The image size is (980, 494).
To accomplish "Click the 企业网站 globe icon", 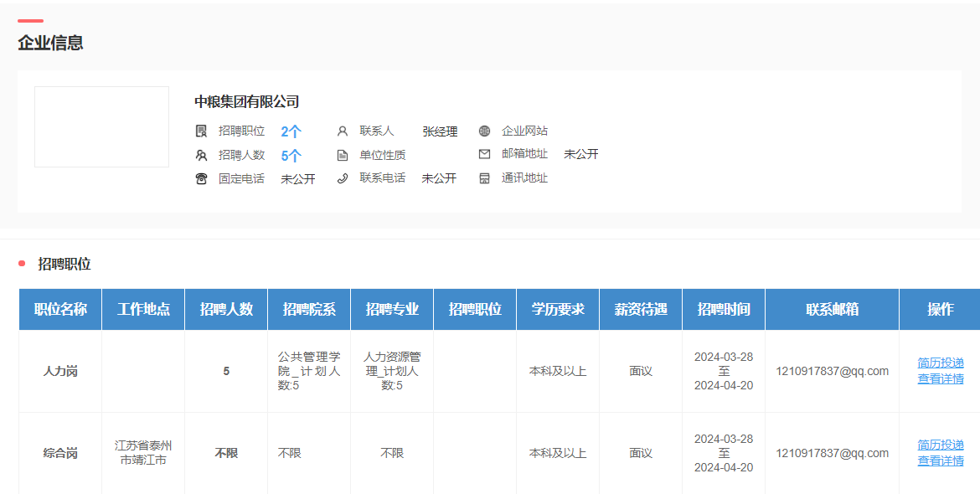I will tap(484, 131).
